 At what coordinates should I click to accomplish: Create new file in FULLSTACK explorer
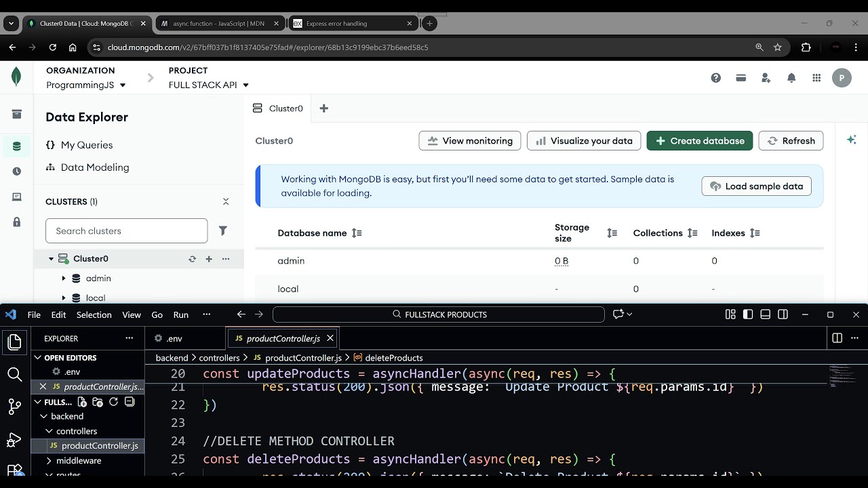[x=81, y=402]
